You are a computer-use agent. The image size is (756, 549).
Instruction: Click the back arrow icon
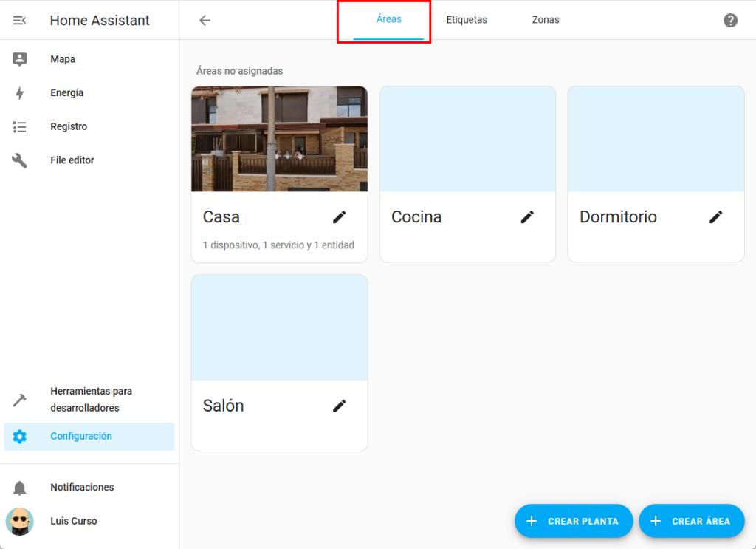pos(205,21)
